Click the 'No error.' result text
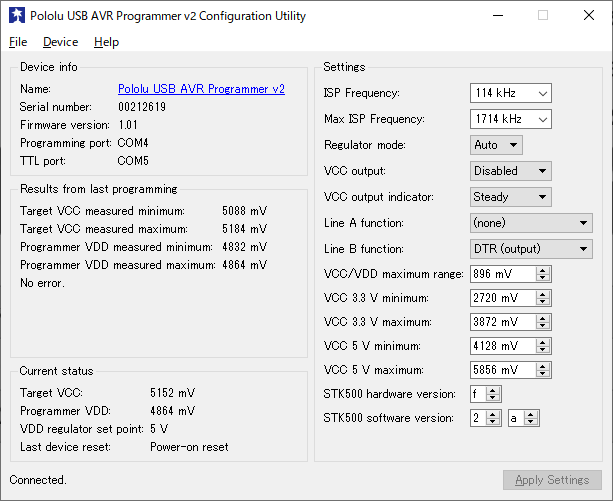Viewport: 613px width, 501px height. point(42,283)
